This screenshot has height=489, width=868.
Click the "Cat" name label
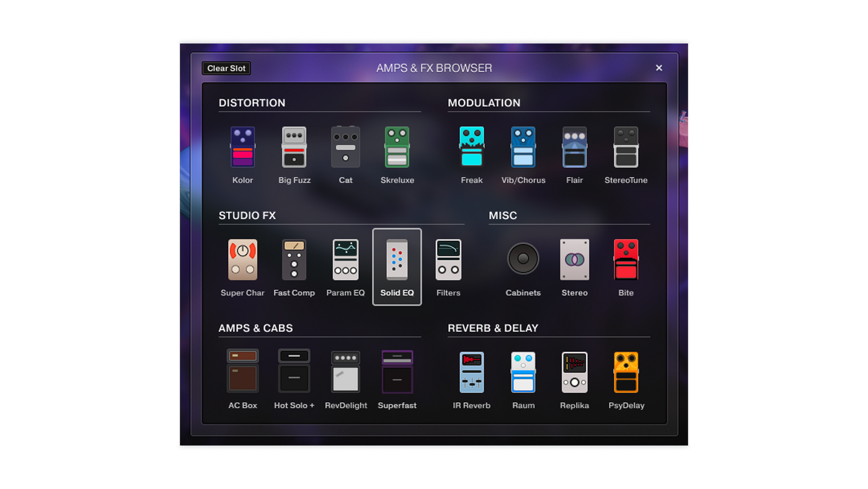(346, 181)
